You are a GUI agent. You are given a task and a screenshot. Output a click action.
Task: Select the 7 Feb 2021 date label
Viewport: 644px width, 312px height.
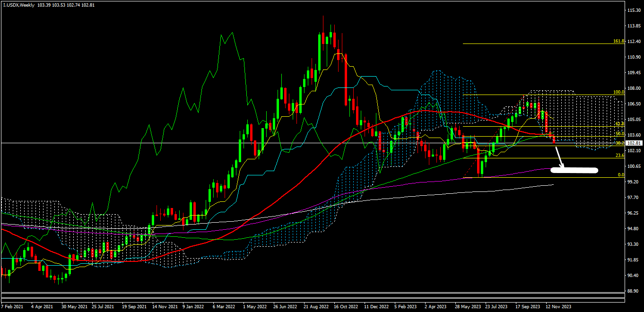tap(12, 306)
